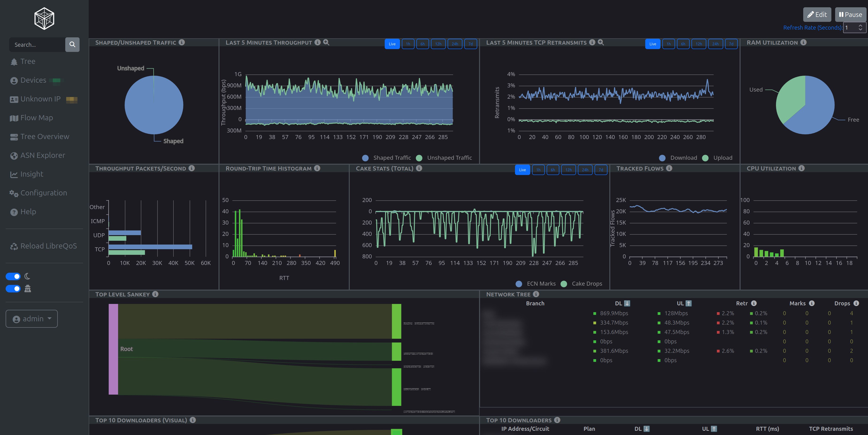Show info for Shaped/Unshaped Traffic
The height and width of the screenshot is (435, 868).
pyautogui.click(x=182, y=42)
